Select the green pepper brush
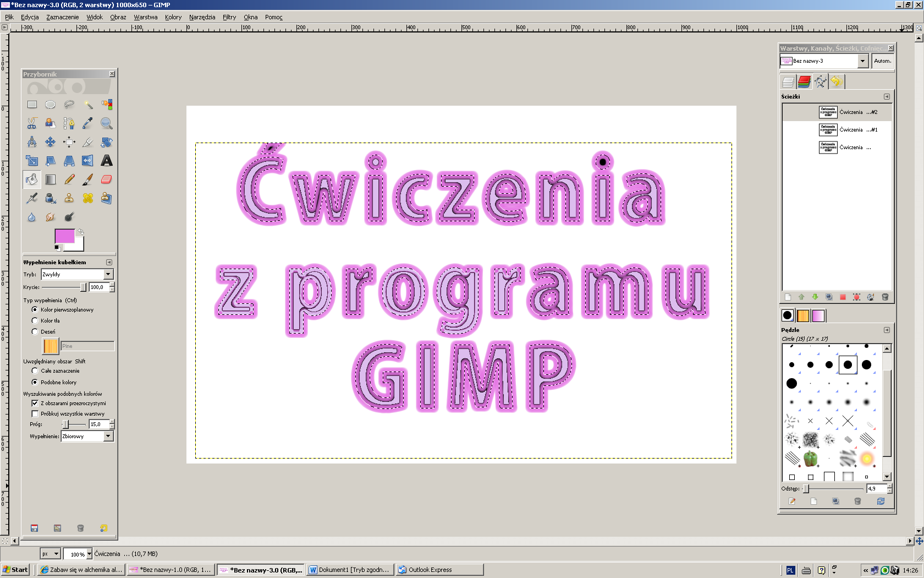The width and height of the screenshot is (924, 578). coord(810,458)
